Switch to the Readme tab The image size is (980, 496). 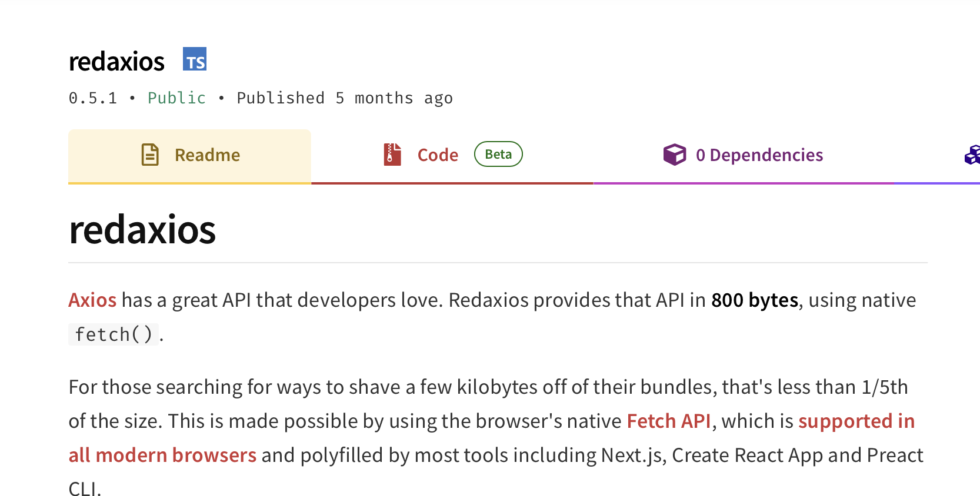click(x=207, y=155)
